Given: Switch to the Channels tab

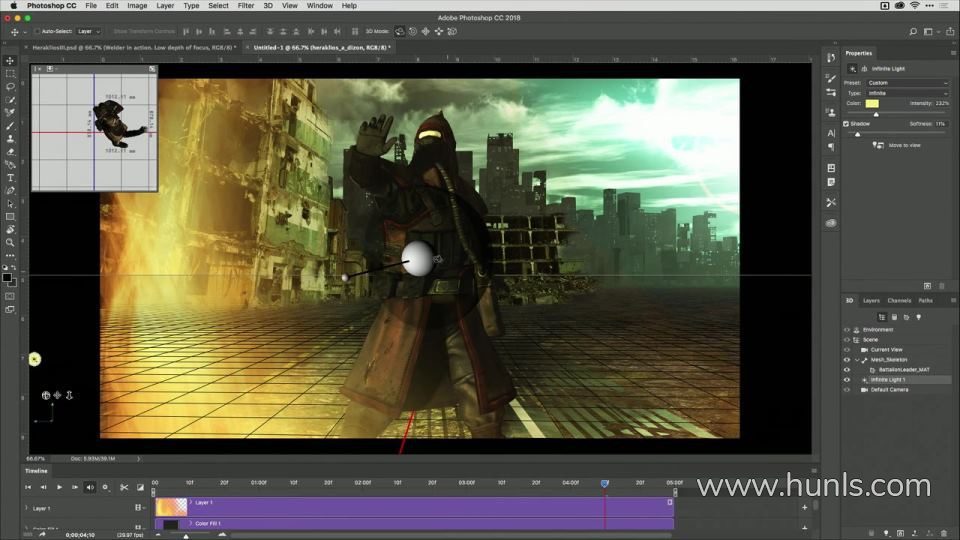Looking at the screenshot, I should click(x=899, y=301).
